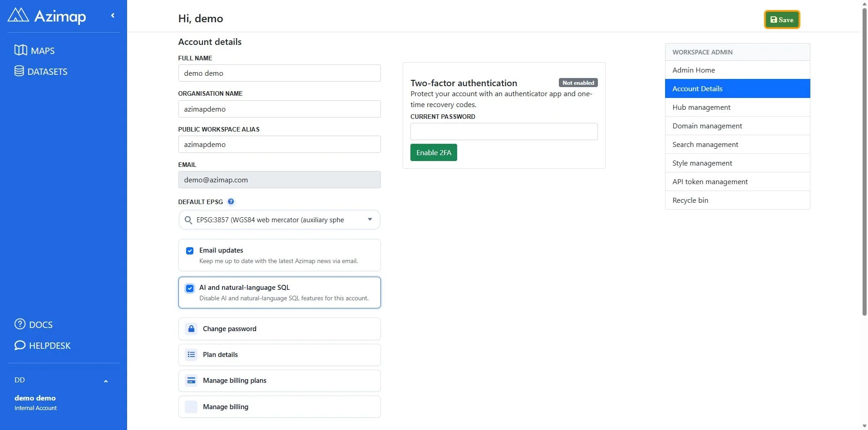Open API token management

pyautogui.click(x=737, y=181)
